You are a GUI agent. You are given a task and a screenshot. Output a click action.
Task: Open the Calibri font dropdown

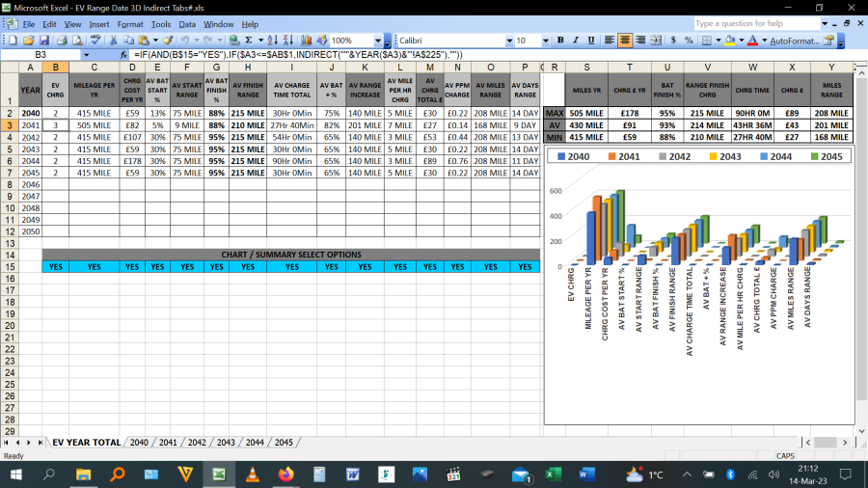tap(508, 41)
